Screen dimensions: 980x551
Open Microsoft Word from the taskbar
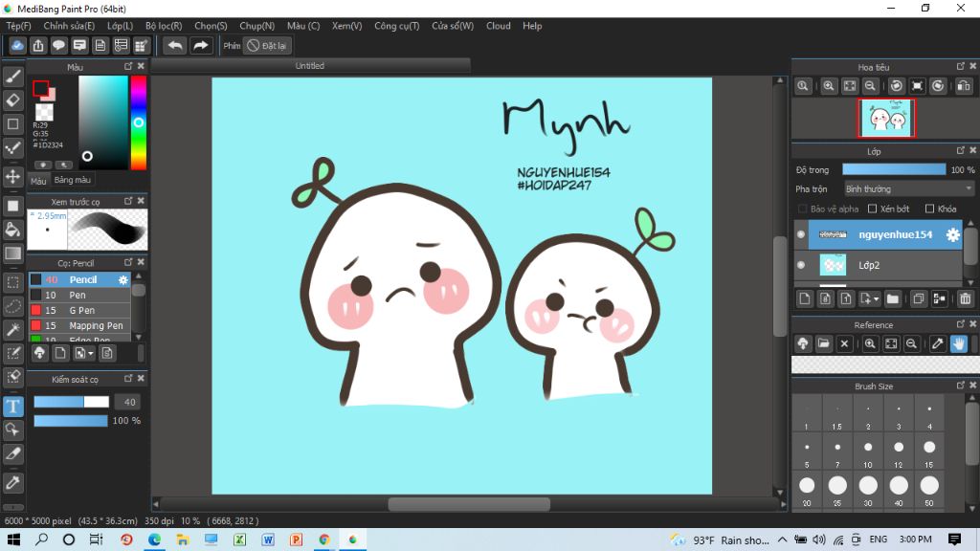click(268, 540)
